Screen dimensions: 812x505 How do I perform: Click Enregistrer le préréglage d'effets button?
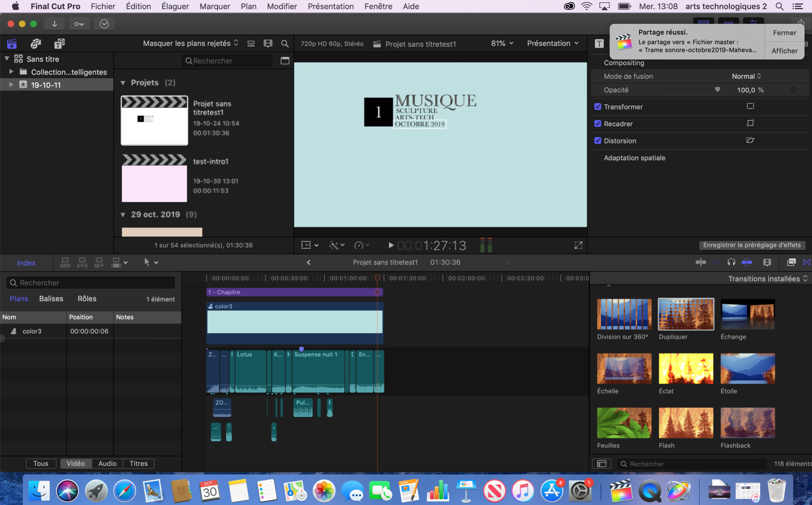tap(752, 245)
